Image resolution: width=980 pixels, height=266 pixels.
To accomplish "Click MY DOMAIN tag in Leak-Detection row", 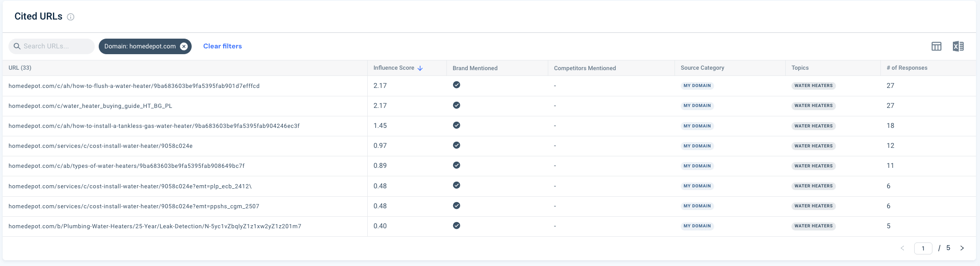I will pos(697,226).
